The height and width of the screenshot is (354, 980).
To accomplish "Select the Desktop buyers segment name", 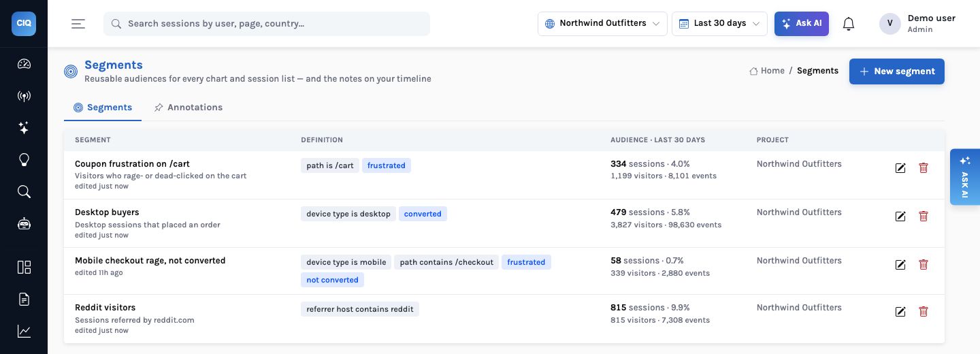I will pyautogui.click(x=107, y=212).
